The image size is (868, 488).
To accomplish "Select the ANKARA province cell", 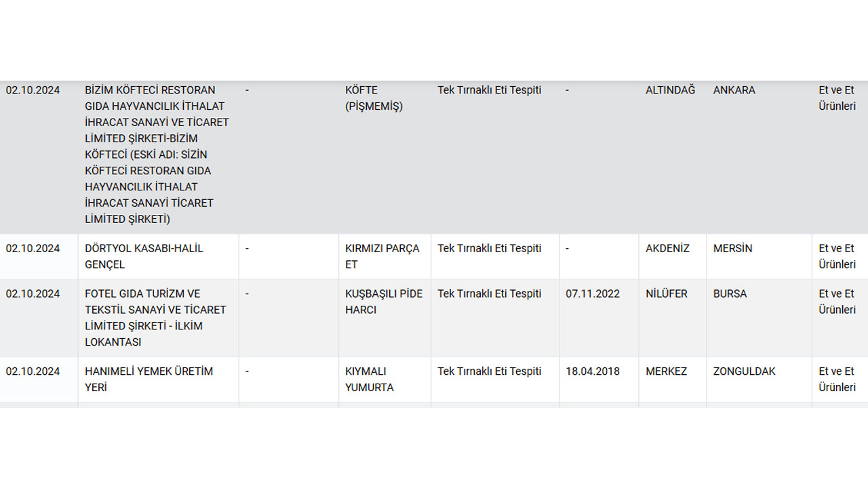I will pyautogui.click(x=734, y=90).
